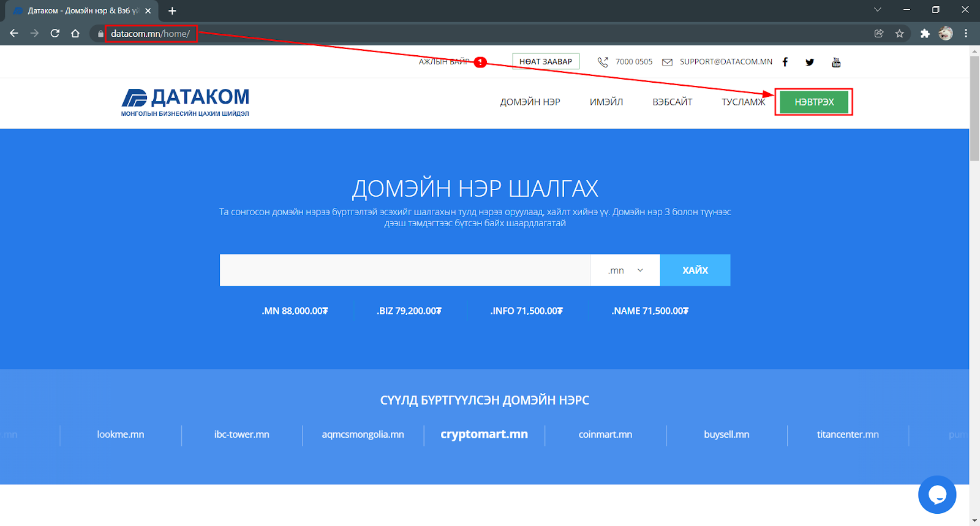Click the page vertical scrollbar thumb
The image size is (980, 526).
click(x=974, y=109)
